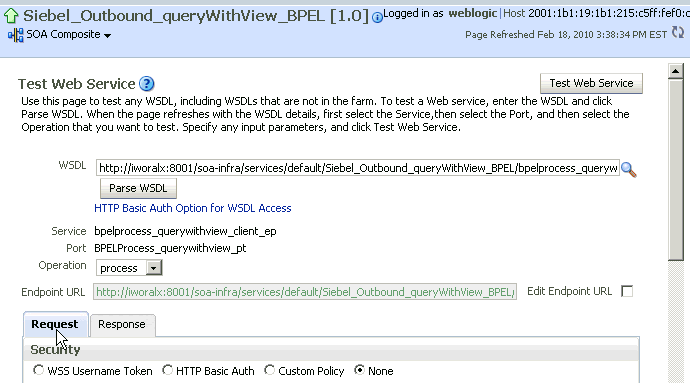Click the weblogic username text
Image resolution: width=690 pixels, height=383 pixels.
click(x=473, y=13)
